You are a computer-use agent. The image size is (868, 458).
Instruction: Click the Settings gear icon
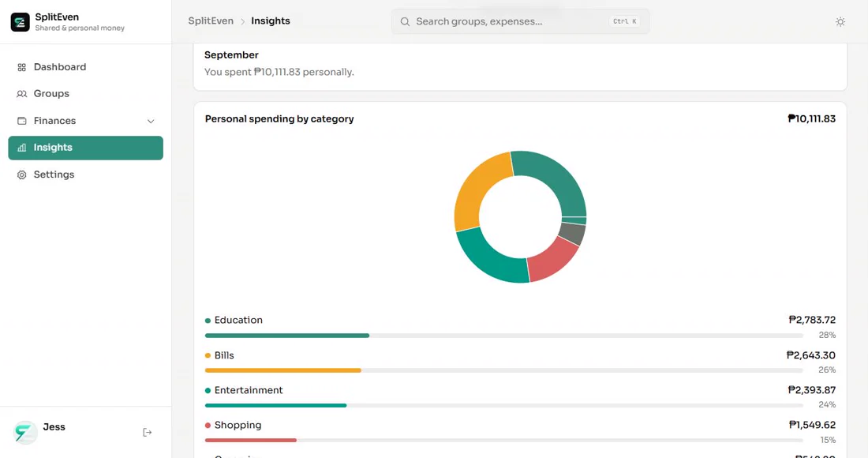click(x=21, y=175)
